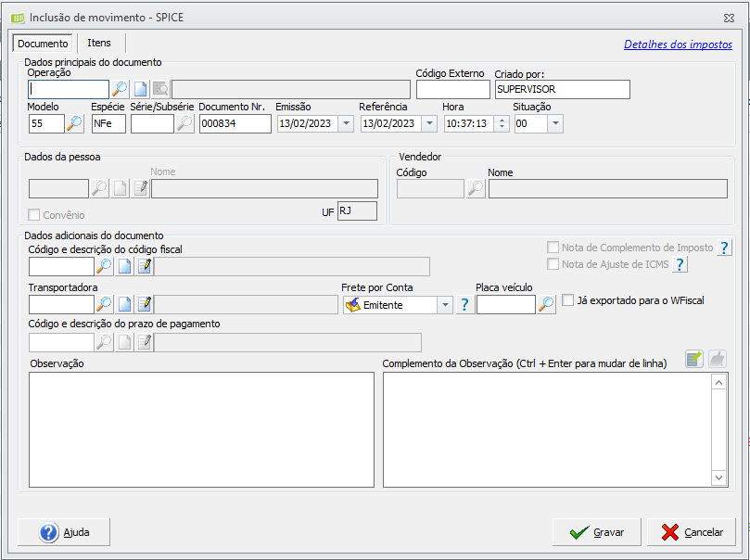This screenshot has width=750, height=560.
Task: Create a new Operação with the document icon
Action: point(140,89)
